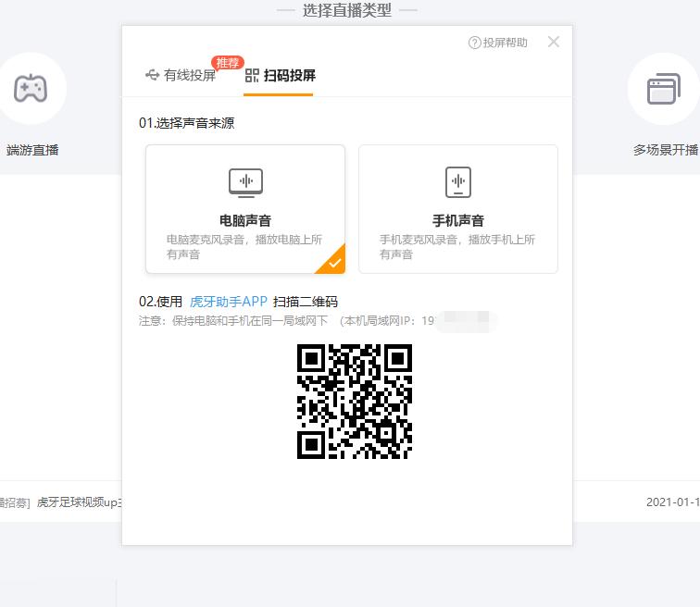Click the QR grid icon beside 扫码投屏
Image resolution: width=700 pixels, height=607 pixels.
[x=252, y=75]
